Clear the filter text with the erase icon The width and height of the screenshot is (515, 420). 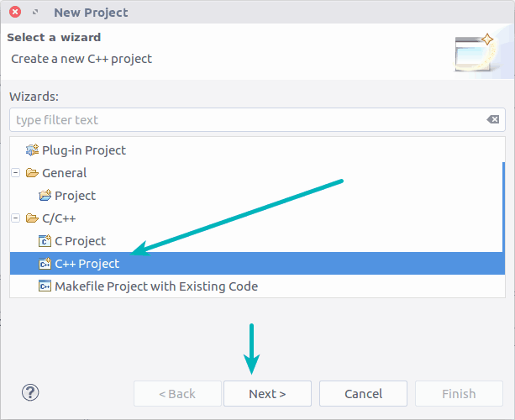click(x=493, y=120)
